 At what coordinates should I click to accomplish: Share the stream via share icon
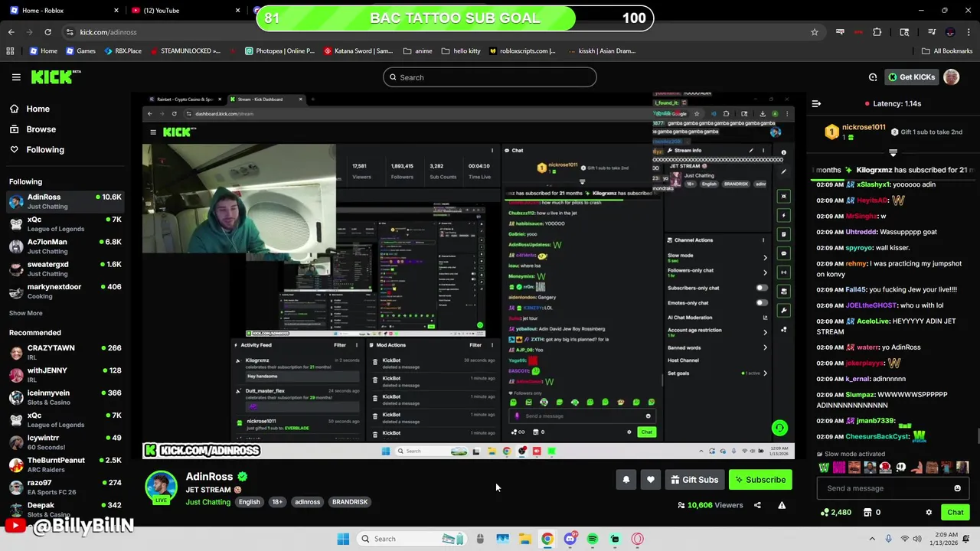[x=757, y=505]
